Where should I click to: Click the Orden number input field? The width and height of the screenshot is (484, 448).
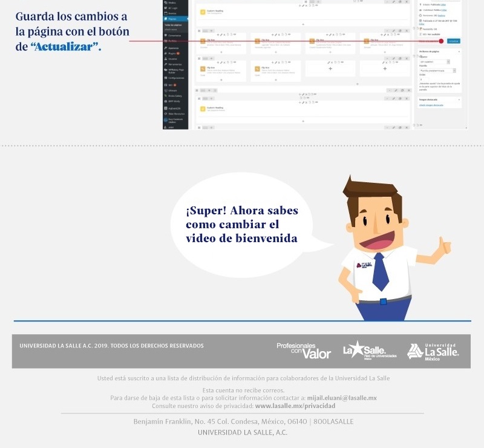pos(422,79)
